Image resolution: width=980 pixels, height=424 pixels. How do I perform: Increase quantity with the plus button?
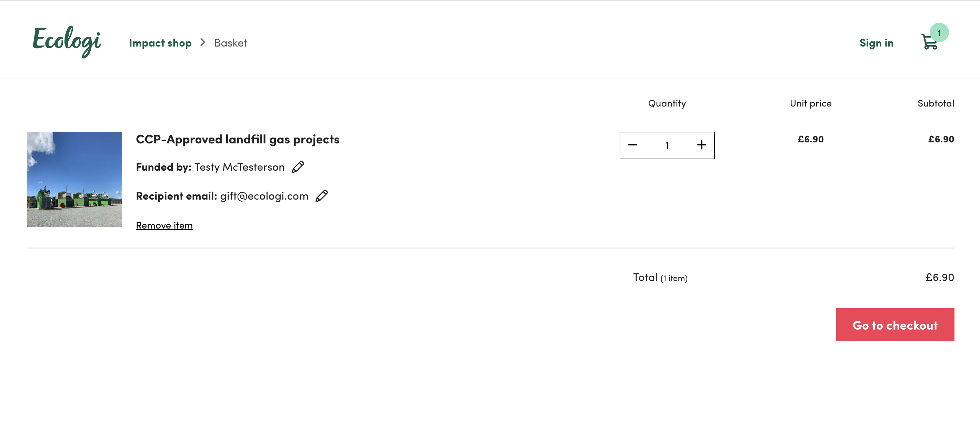701,145
